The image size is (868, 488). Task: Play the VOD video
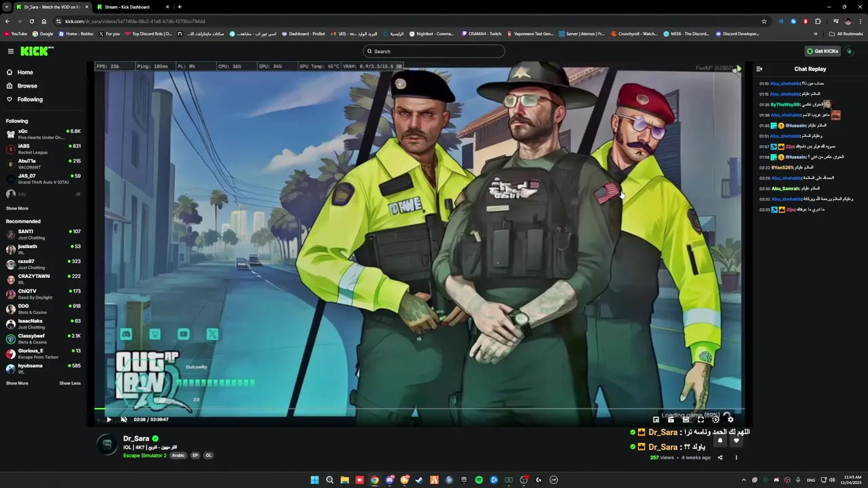[x=108, y=420]
